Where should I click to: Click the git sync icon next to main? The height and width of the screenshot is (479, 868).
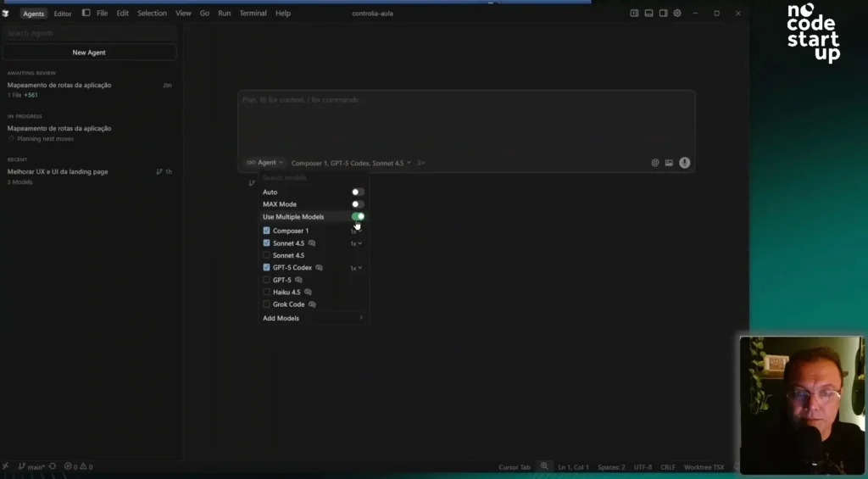(x=53, y=467)
